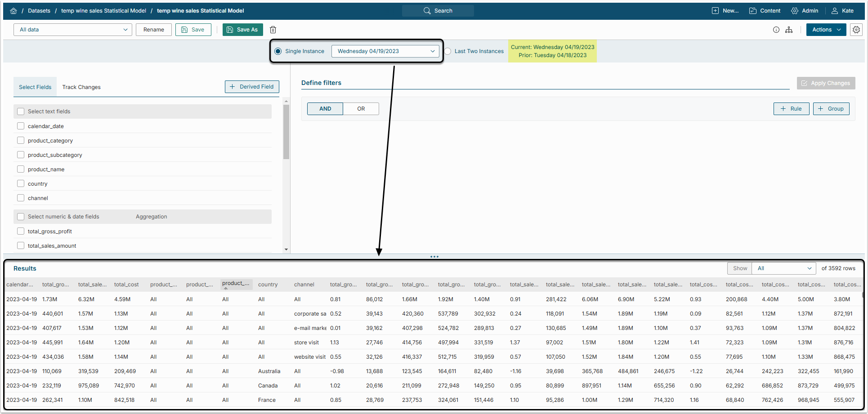
Task: Switch to the Track Changes tab
Action: tap(81, 87)
